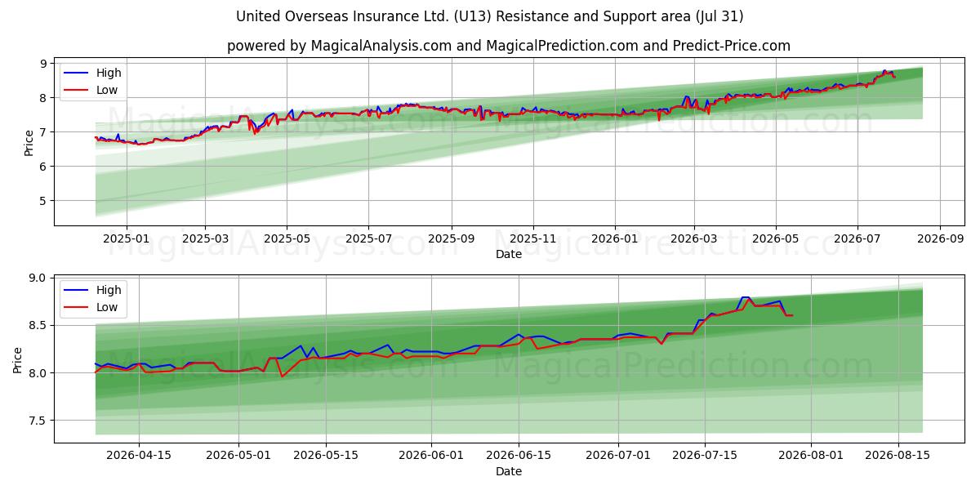Click the '2026-08-15' tick label

tap(898, 456)
